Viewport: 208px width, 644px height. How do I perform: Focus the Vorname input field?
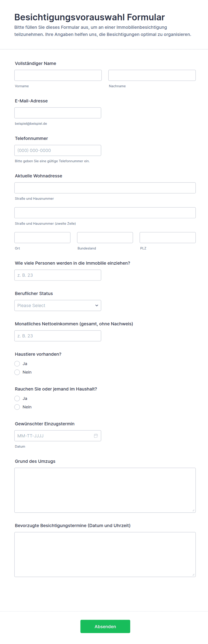(x=58, y=75)
